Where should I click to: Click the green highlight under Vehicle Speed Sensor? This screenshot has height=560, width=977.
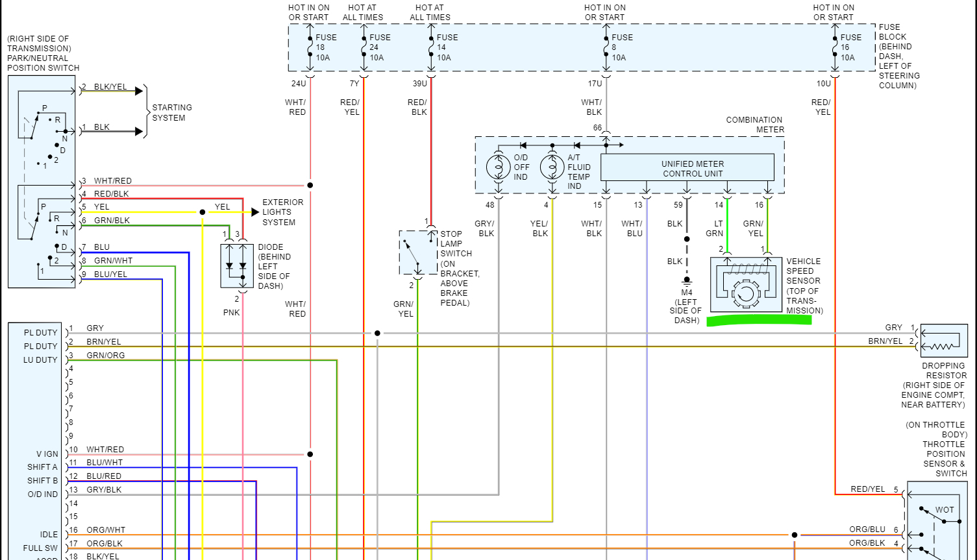[759, 320]
